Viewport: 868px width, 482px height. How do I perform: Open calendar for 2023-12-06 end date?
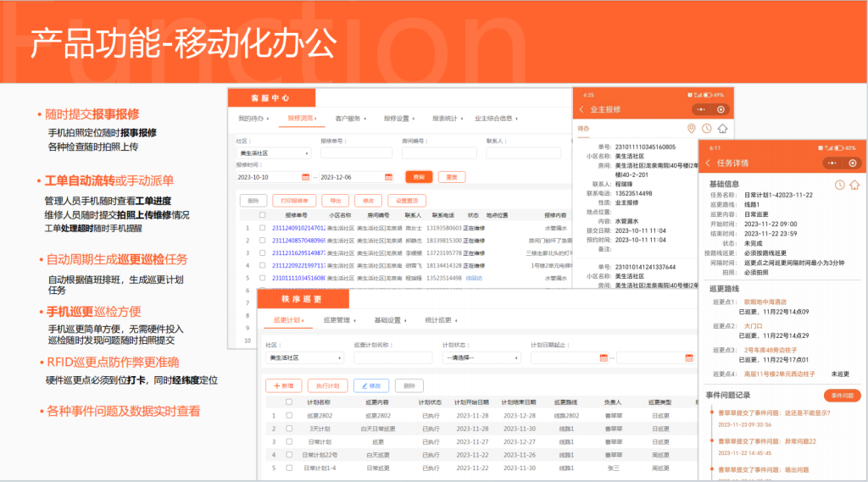[x=388, y=177]
